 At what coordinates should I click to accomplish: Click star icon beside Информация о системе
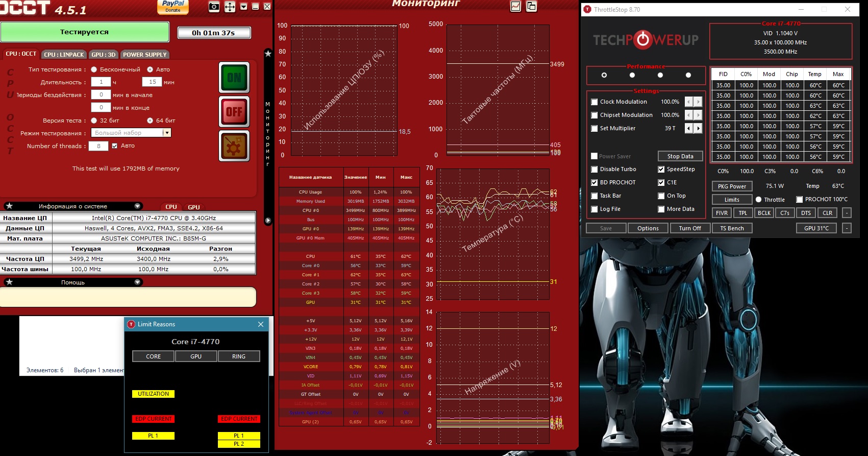point(9,206)
